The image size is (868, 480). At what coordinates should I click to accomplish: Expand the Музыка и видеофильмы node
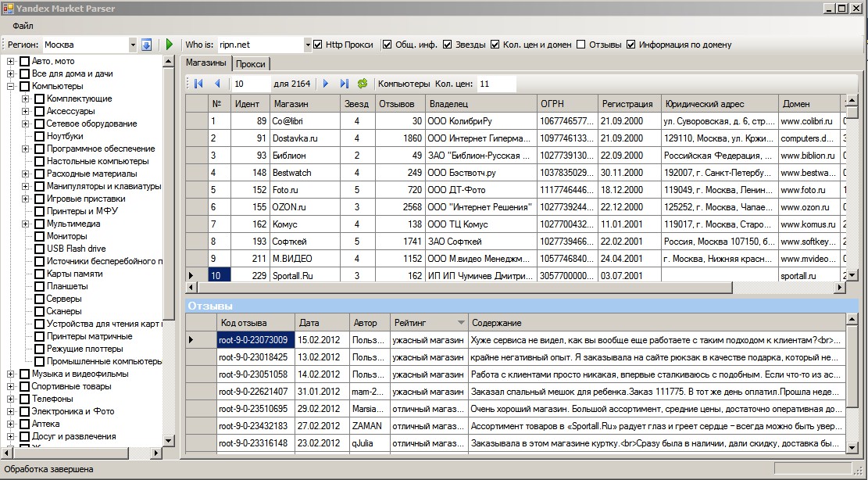pyautogui.click(x=10, y=374)
